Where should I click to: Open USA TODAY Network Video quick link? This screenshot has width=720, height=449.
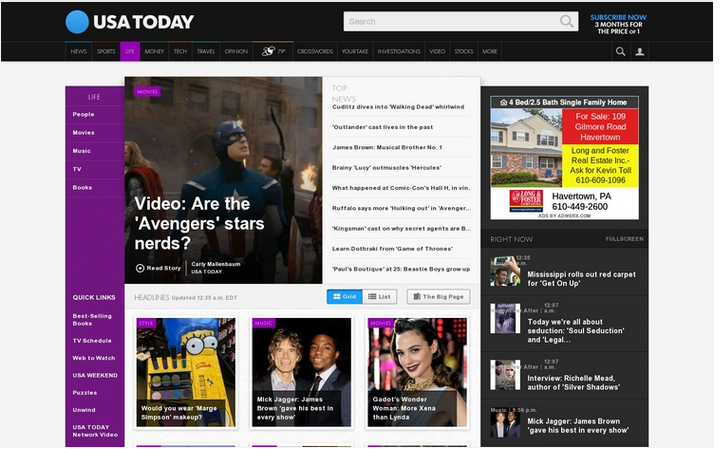[95, 431]
